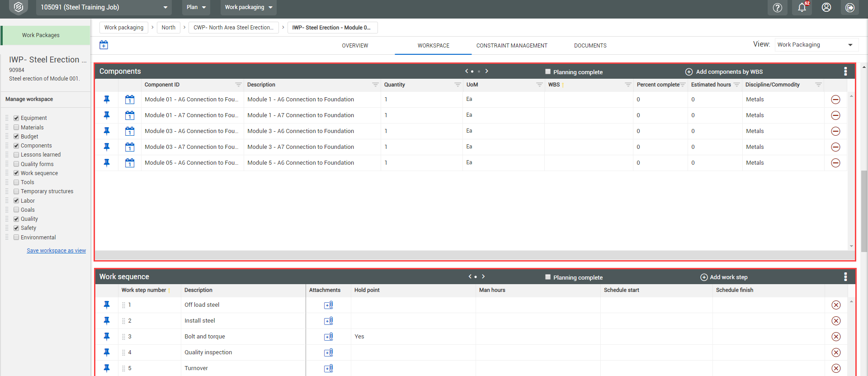Add attachment to Off load steel step

tap(329, 305)
